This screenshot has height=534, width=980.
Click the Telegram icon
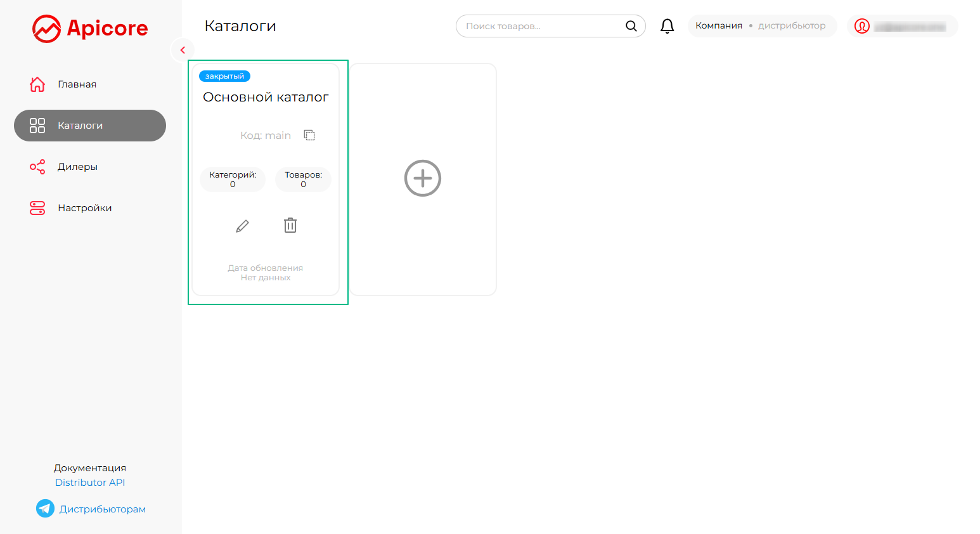pos(45,509)
